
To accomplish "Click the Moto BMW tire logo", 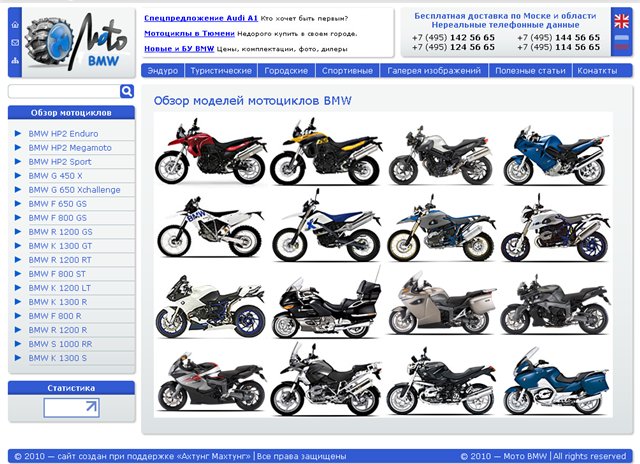I will (79, 42).
